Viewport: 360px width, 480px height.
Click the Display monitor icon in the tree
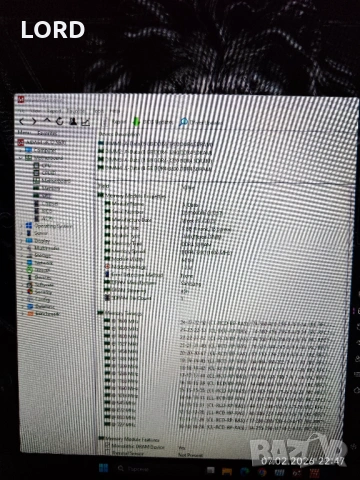point(29,241)
